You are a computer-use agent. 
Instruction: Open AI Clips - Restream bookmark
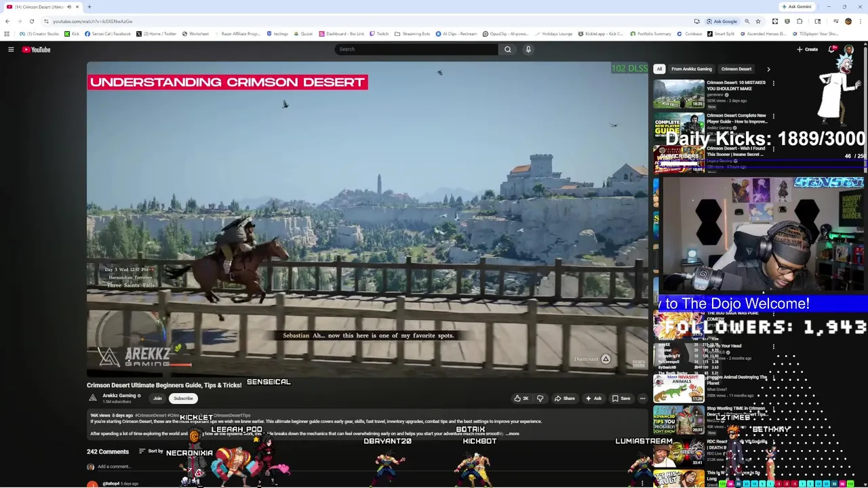tap(456, 34)
